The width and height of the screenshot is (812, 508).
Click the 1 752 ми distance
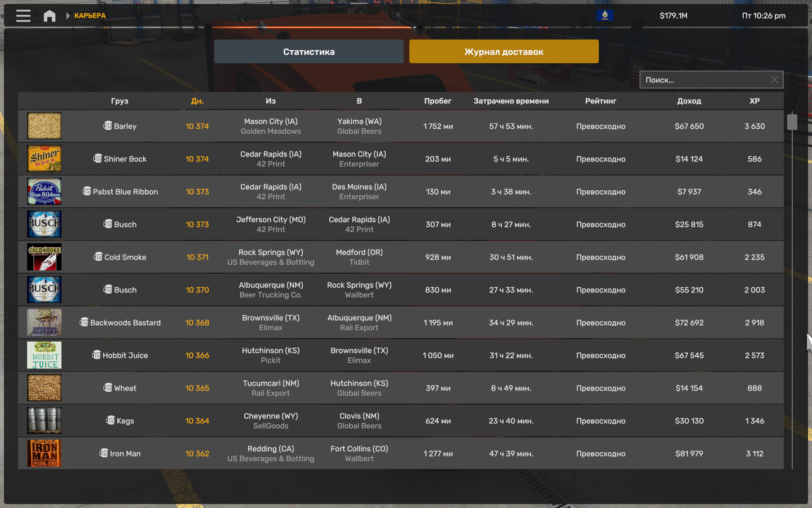pos(438,126)
